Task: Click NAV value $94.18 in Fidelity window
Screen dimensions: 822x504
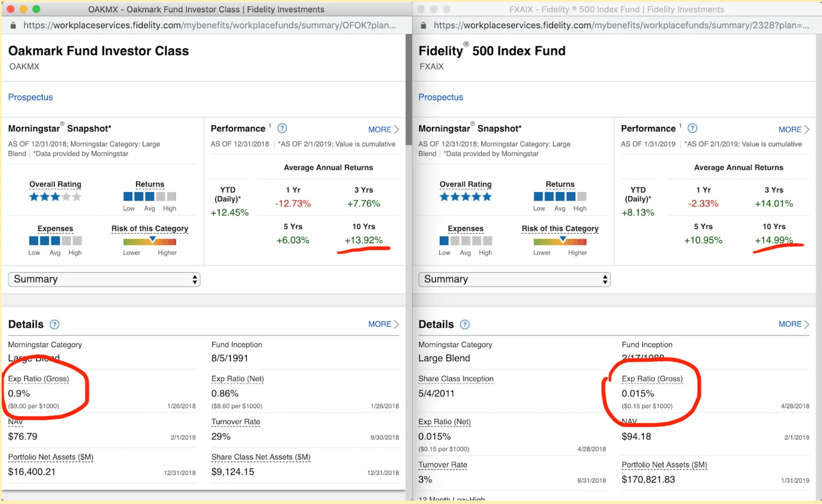Action: click(636, 437)
